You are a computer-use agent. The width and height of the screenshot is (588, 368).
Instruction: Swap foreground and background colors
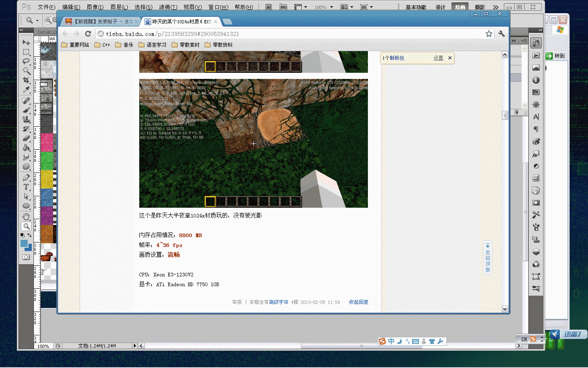pyautogui.click(x=29, y=235)
